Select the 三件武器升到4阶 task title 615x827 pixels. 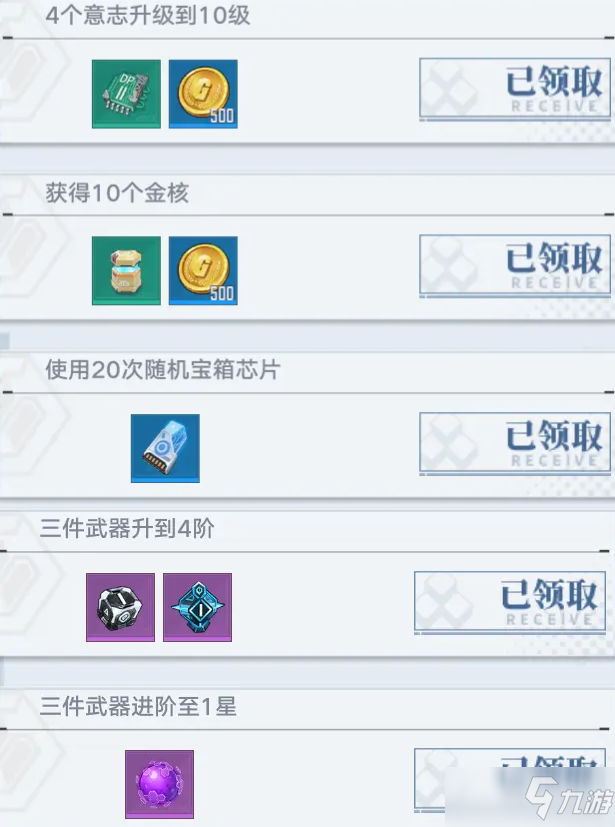(x=127, y=528)
